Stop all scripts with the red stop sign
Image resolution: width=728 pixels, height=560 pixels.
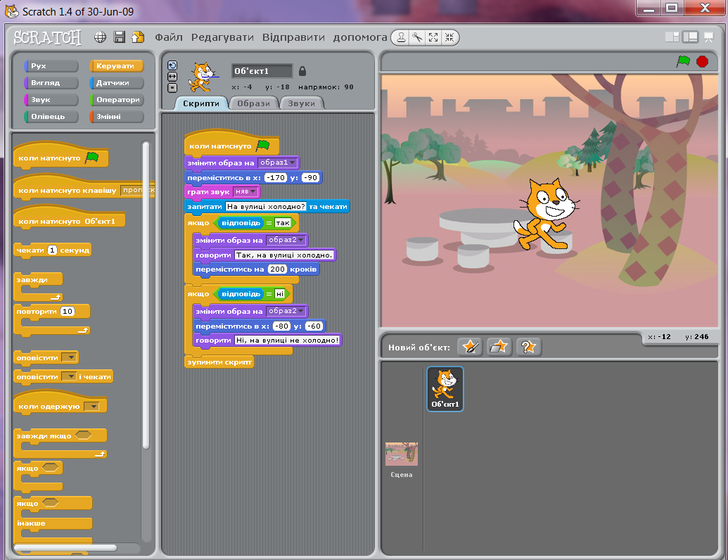tap(702, 62)
